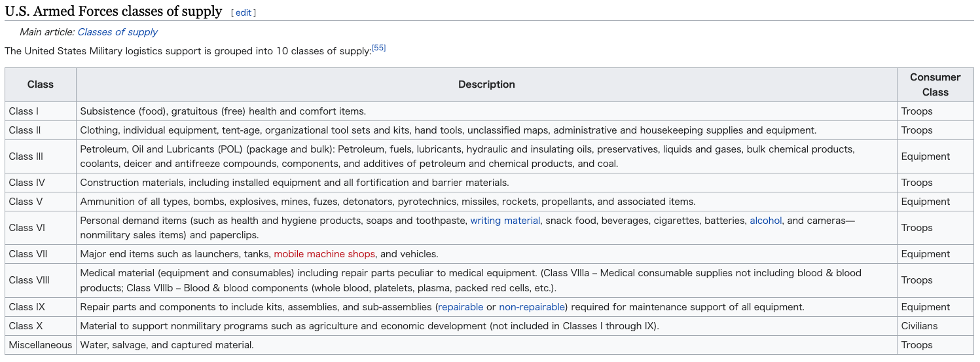Follow the writing material link
Image resolution: width=980 pixels, height=362 pixels.
pos(505,221)
